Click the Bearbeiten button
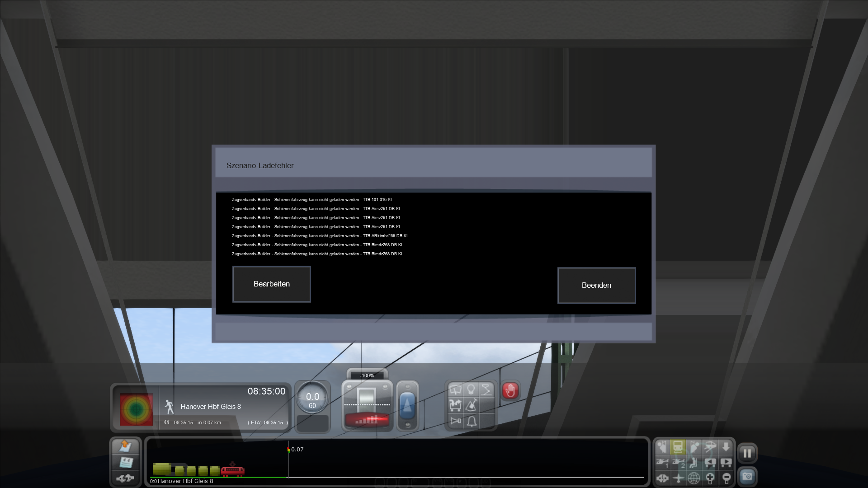This screenshot has height=488, width=868. (x=271, y=284)
